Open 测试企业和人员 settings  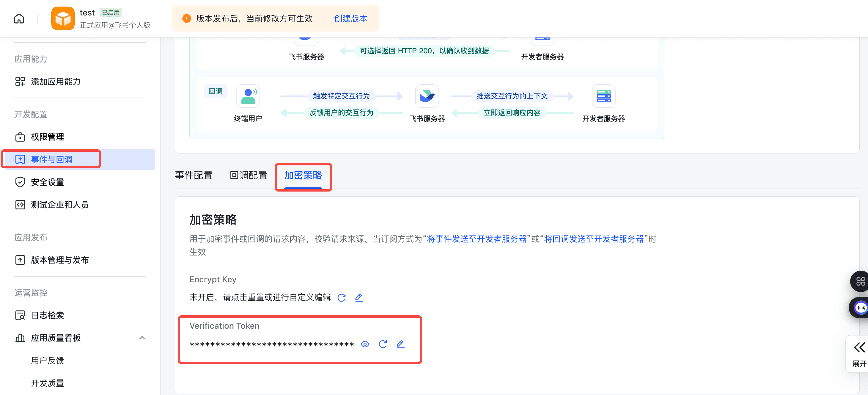[x=60, y=205]
